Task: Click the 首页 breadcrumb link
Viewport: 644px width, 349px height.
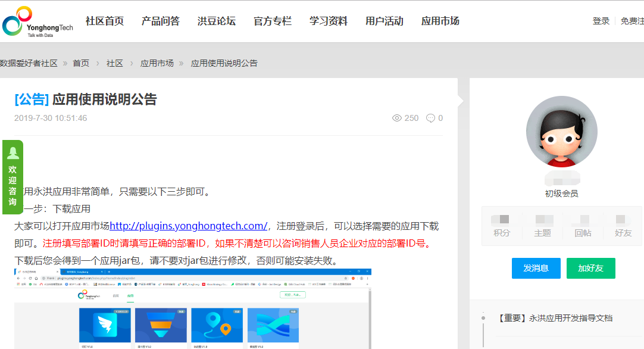Action: (x=81, y=63)
